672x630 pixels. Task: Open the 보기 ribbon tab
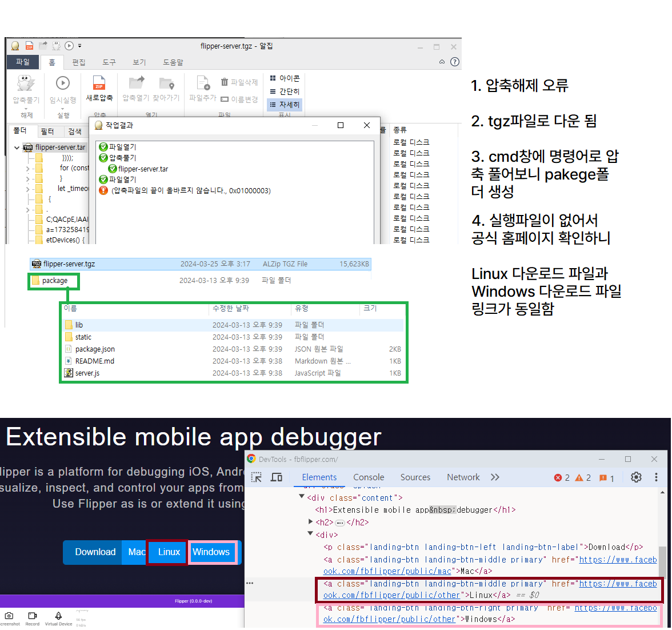click(139, 62)
